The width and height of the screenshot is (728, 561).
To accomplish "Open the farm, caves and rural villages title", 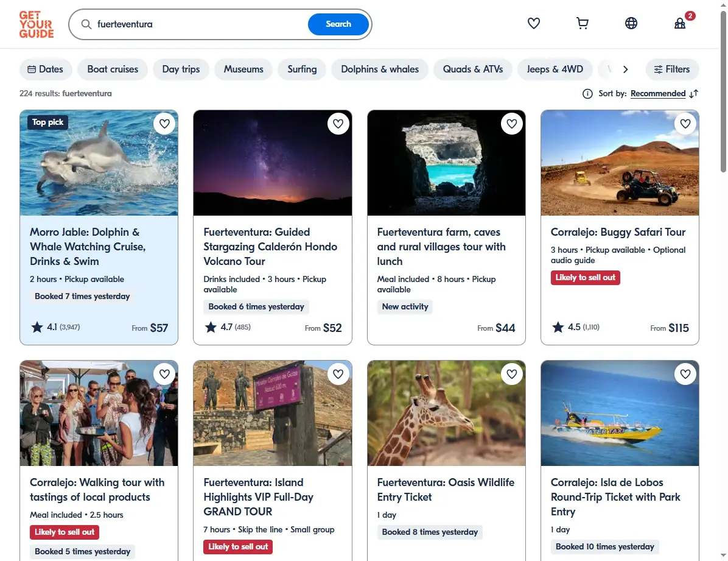I will click(x=441, y=246).
